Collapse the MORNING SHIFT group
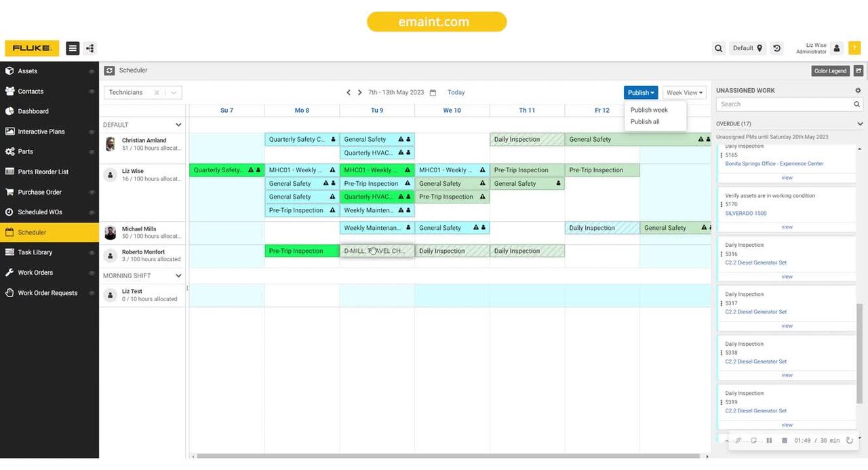 [178, 276]
